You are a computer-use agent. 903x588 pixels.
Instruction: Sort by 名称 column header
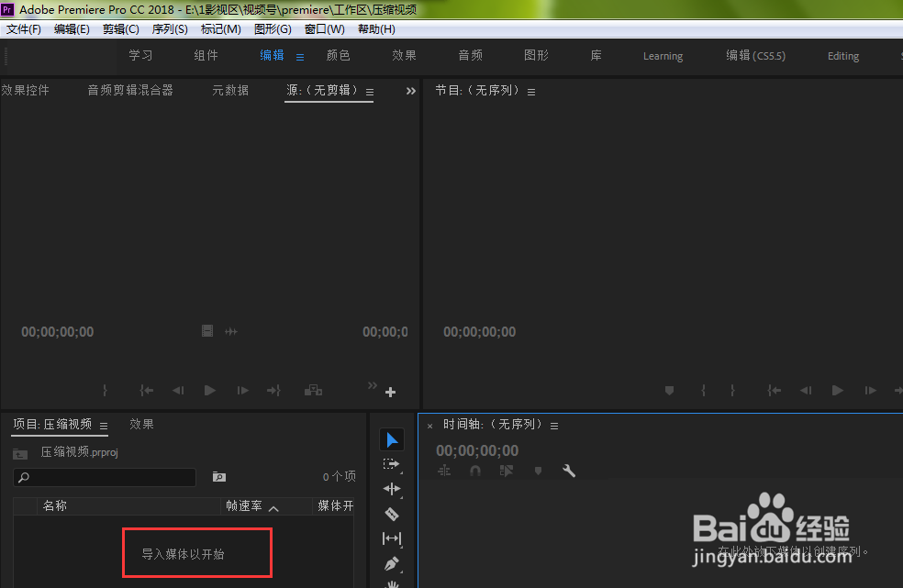55,505
